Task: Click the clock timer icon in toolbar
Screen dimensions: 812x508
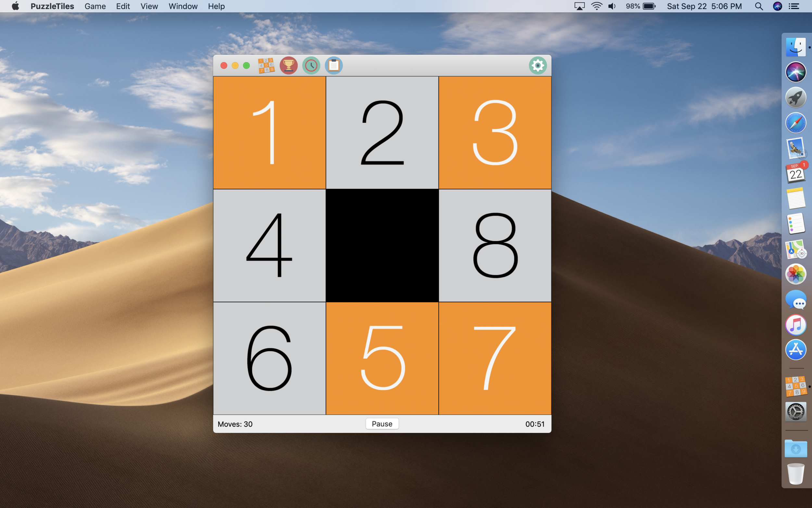Action: [311, 65]
